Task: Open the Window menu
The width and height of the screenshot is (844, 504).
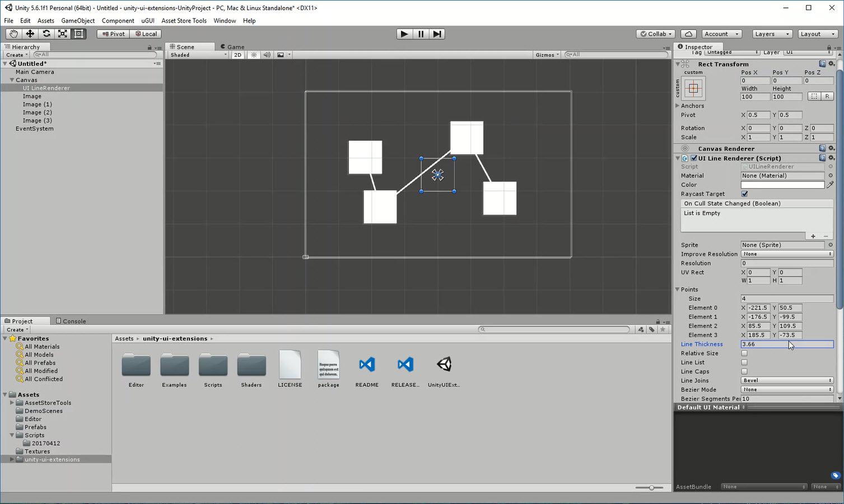Action: 225,21
